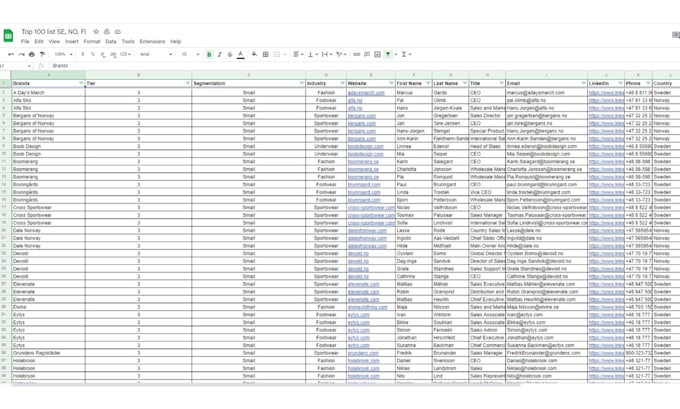Open the Last Name column filter
Viewport: 680px width, 409px height.
(x=465, y=83)
